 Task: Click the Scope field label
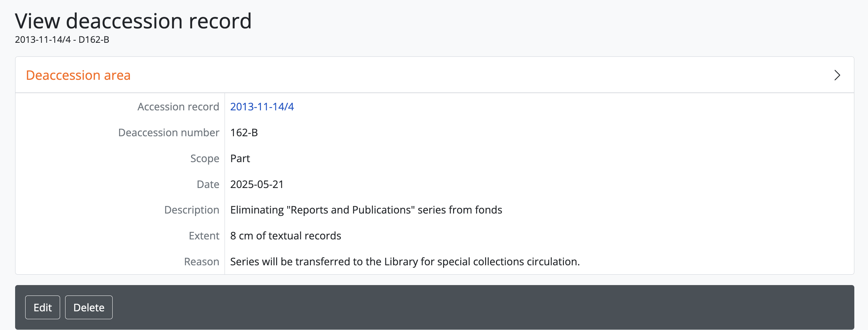click(x=204, y=159)
